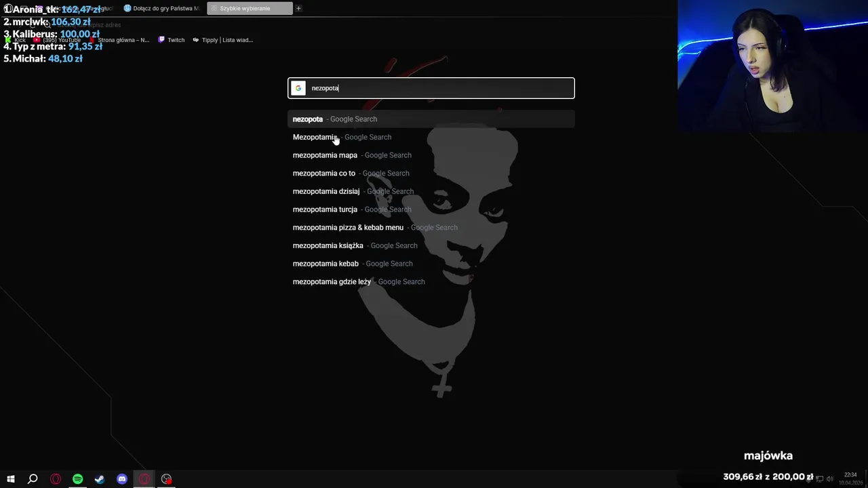Open the volume icon in system tray
Image resolution: width=868 pixels, height=488 pixels.
[831, 479]
